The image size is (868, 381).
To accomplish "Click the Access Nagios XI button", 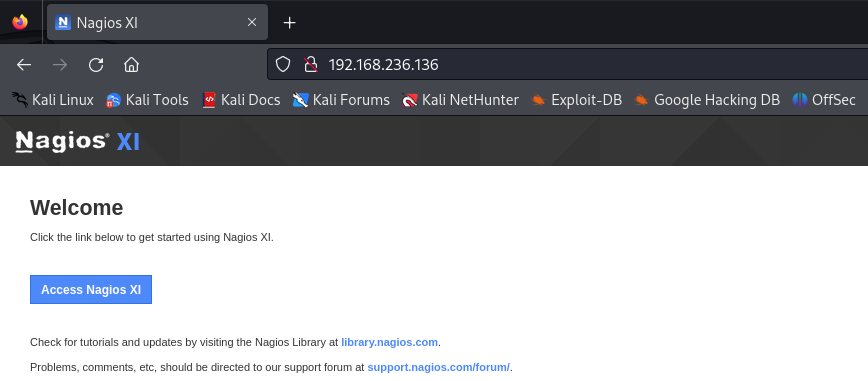I will tap(91, 290).
